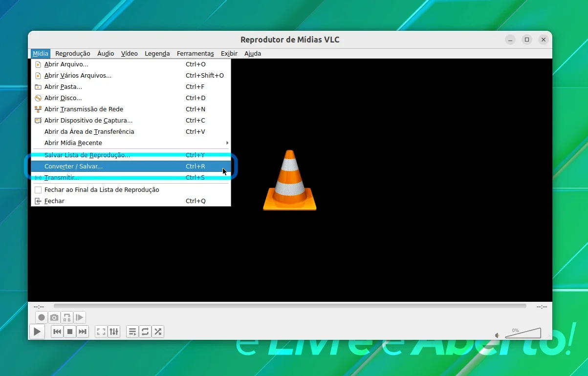This screenshot has width=588, height=376.
Task: Open the Legenda menu
Action: (x=157, y=54)
